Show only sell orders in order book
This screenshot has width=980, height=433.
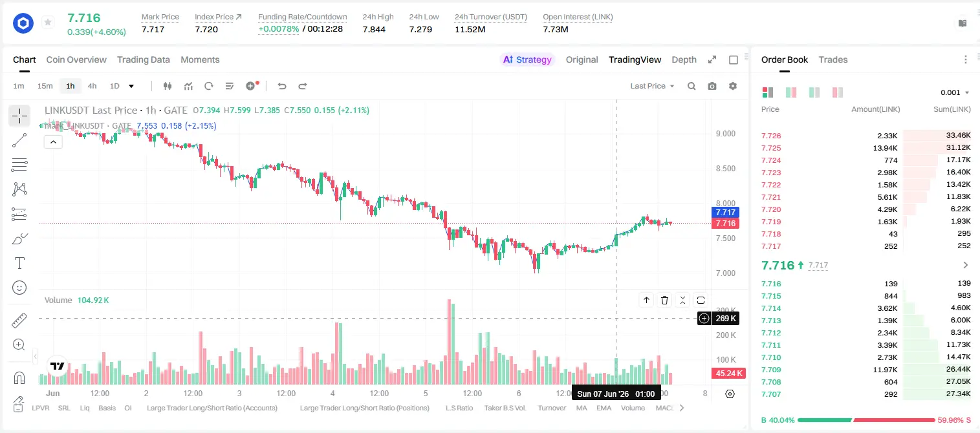(838, 92)
